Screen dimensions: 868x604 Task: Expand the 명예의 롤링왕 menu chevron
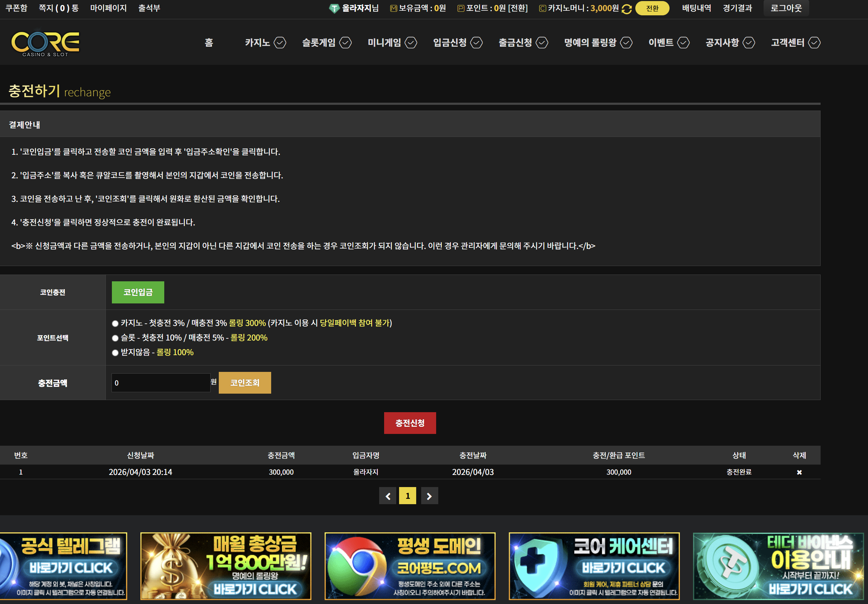pyautogui.click(x=626, y=43)
